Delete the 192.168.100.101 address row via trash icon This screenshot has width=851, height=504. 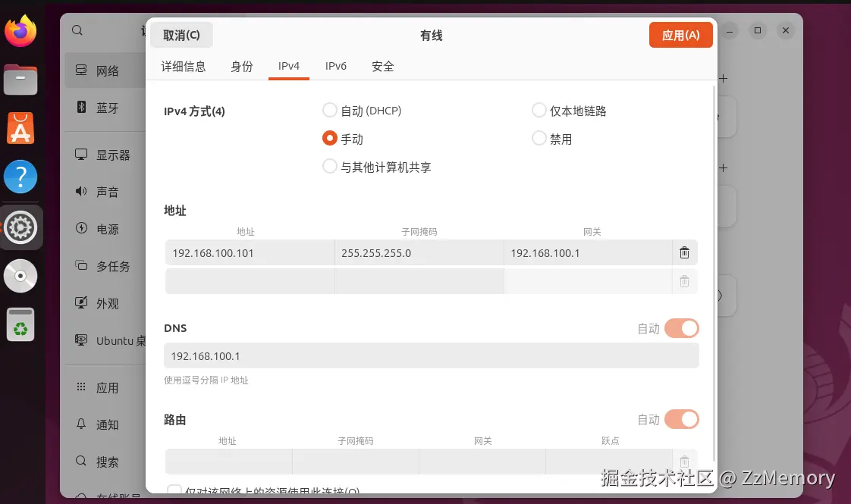click(x=684, y=252)
